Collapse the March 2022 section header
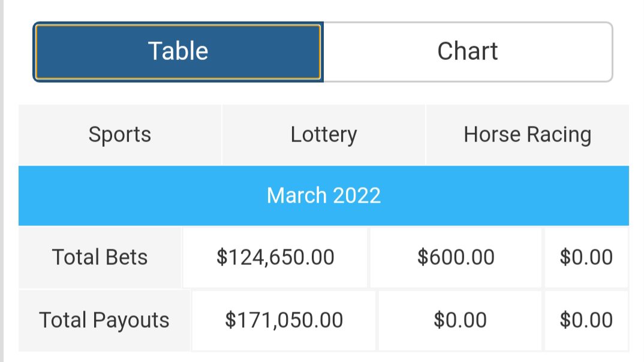Viewport: 644px width, 362px height. pyautogui.click(x=323, y=195)
